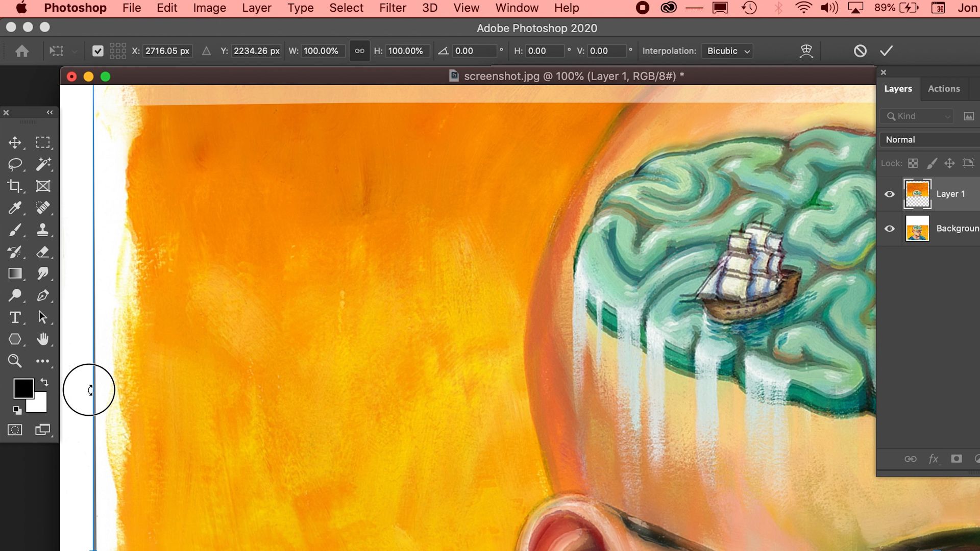Filter layers by pixel layers

[969, 116]
